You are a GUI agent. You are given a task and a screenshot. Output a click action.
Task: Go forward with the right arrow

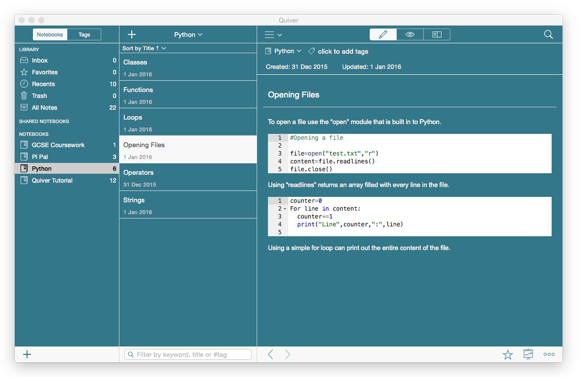tap(287, 354)
